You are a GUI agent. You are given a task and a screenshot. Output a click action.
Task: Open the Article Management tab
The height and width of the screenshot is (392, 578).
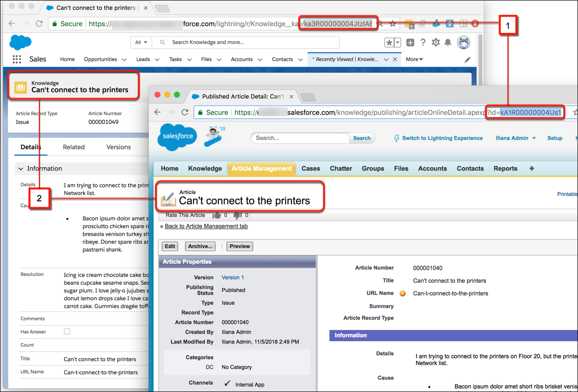(262, 169)
